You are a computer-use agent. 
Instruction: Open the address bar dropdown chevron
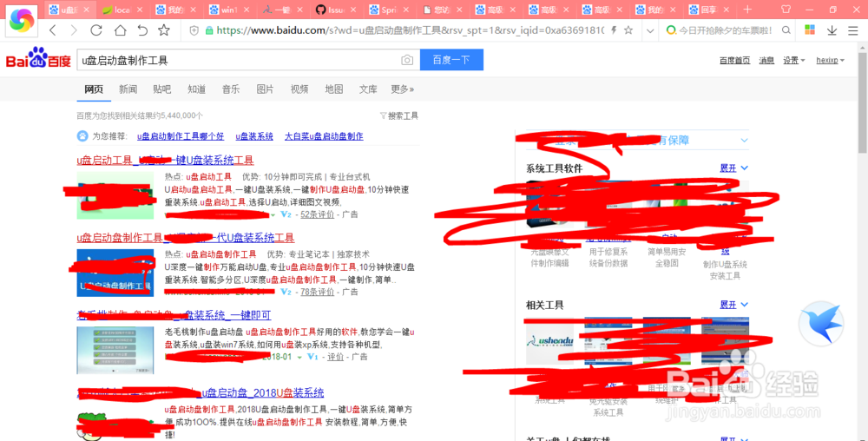(650, 31)
